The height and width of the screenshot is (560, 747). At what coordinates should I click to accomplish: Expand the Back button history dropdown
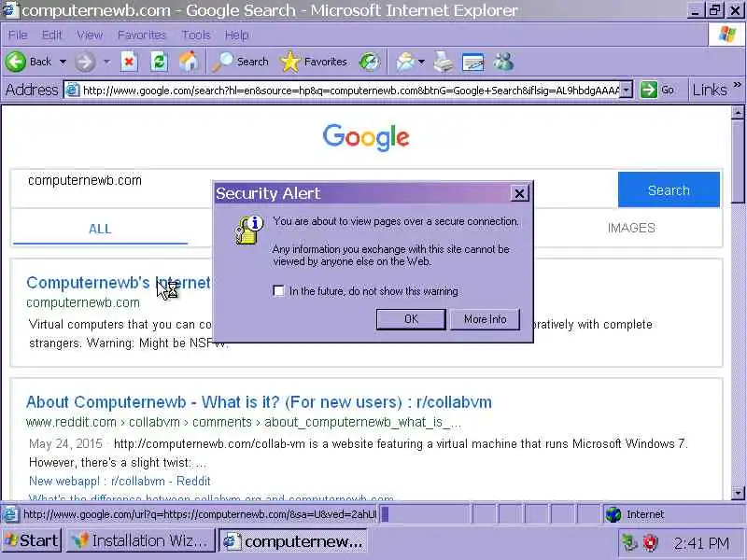(x=63, y=62)
